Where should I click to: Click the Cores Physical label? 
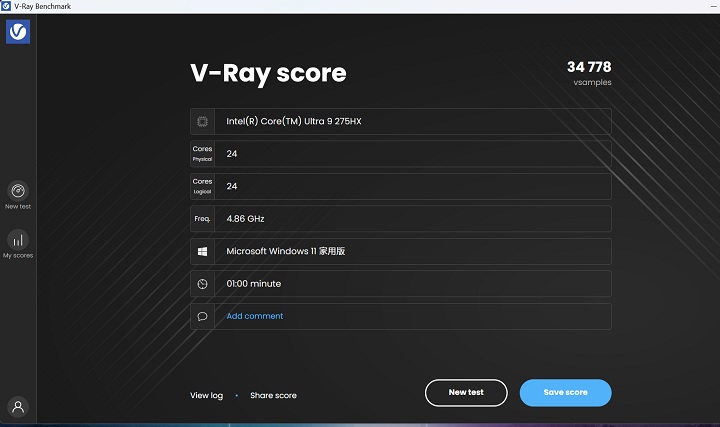(x=202, y=154)
